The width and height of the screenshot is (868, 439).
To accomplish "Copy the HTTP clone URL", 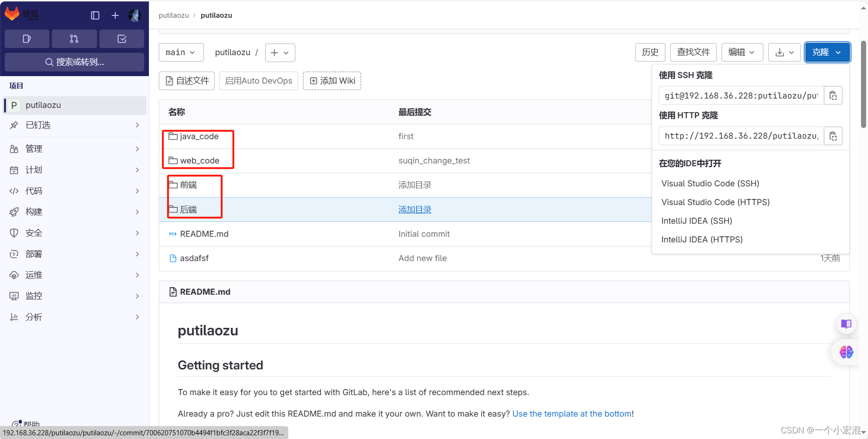I will [833, 136].
